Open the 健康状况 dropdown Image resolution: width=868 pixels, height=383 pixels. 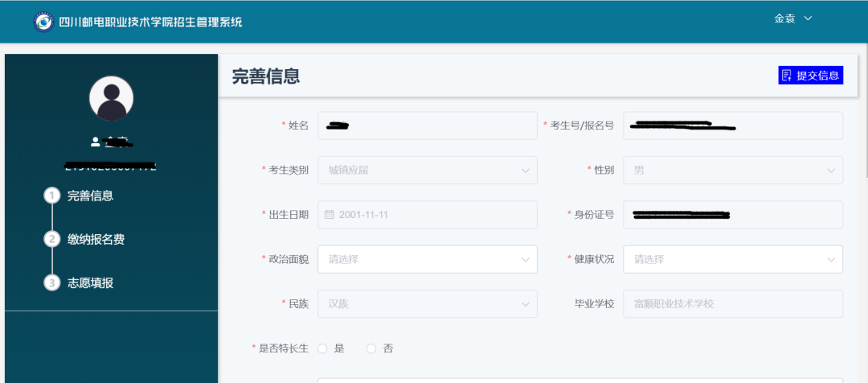click(733, 259)
